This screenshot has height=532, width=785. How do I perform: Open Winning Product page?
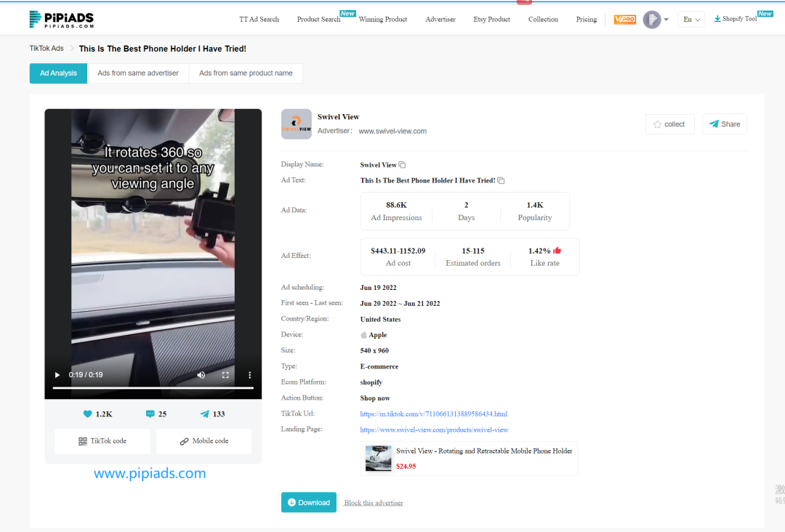click(383, 20)
